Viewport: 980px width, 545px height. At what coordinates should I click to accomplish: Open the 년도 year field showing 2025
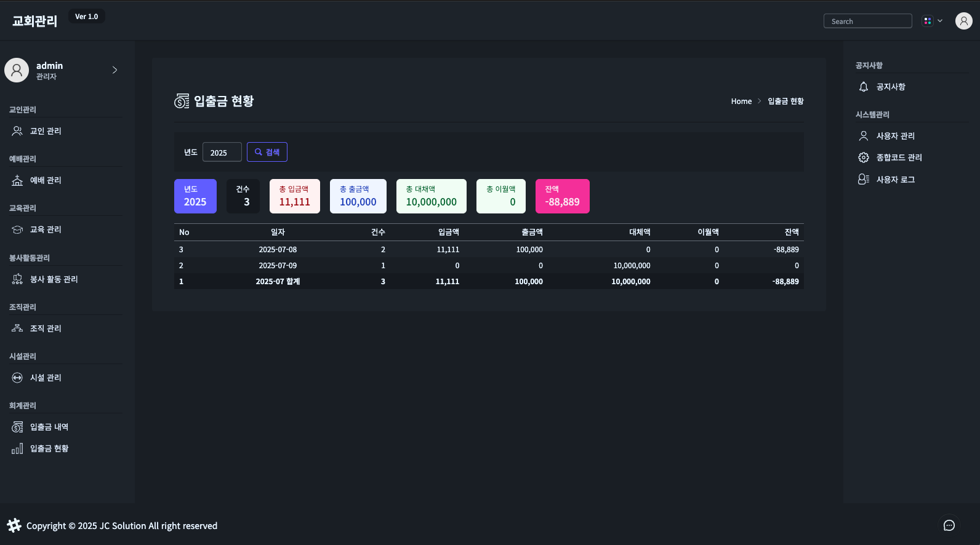tap(222, 153)
